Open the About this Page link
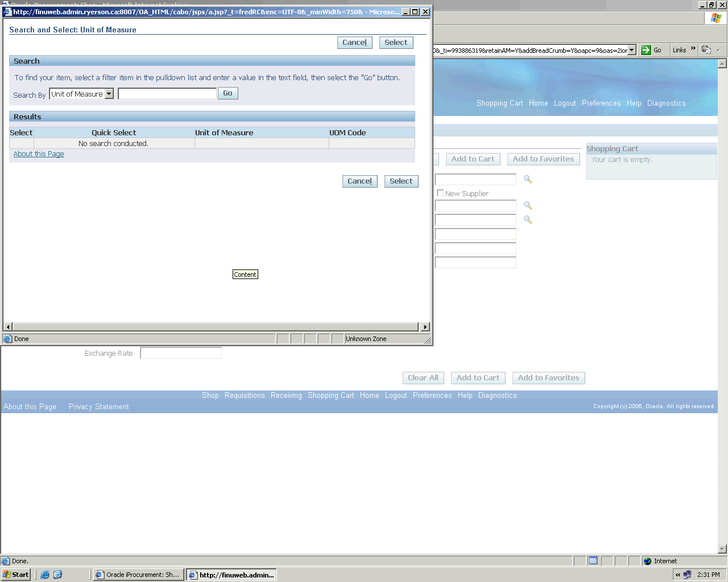The height and width of the screenshot is (582, 728). (x=39, y=154)
